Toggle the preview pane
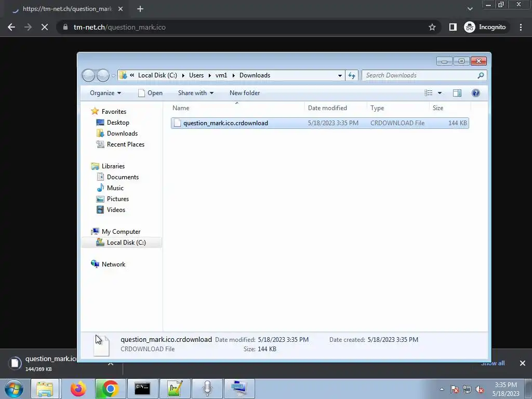The height and width of the screenshot is (399, 532). (x=457, y=93)
